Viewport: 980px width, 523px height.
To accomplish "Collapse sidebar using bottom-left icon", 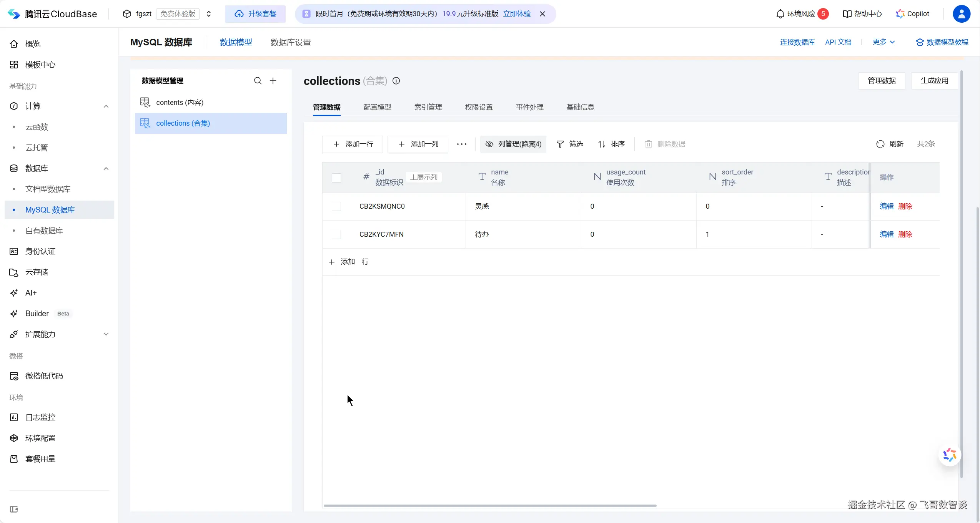I will (x=14, y=509).
